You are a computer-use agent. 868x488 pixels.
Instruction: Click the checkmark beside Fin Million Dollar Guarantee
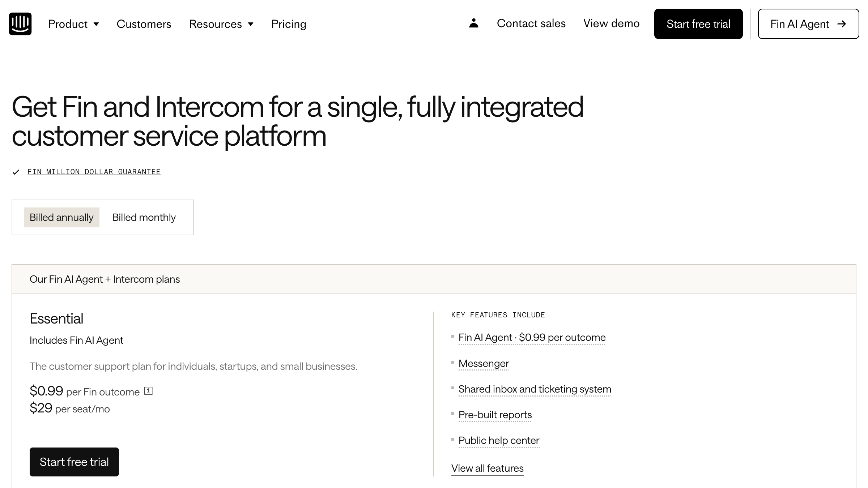coord(16,172)
